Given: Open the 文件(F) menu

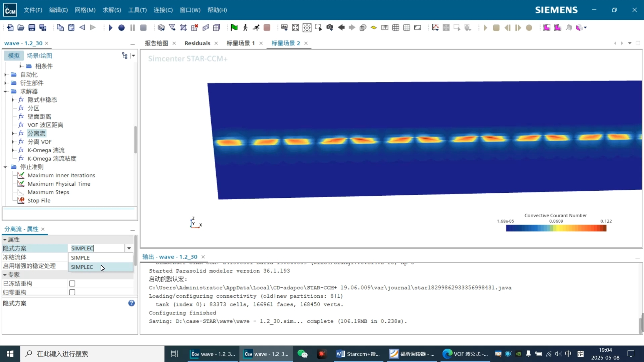Looking at the screenshot, I should (x=33, y=10).
